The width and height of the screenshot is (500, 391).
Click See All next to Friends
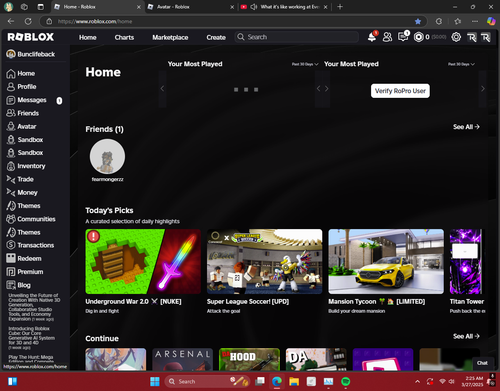[x=466, y=127]
